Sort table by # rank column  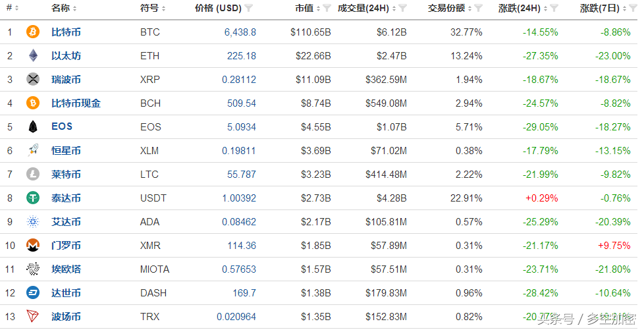click(x=17, y=8)
